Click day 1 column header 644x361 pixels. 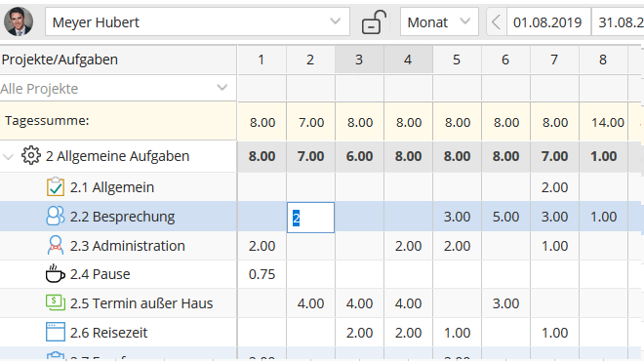pyautogui.click(x=262, y=60)
